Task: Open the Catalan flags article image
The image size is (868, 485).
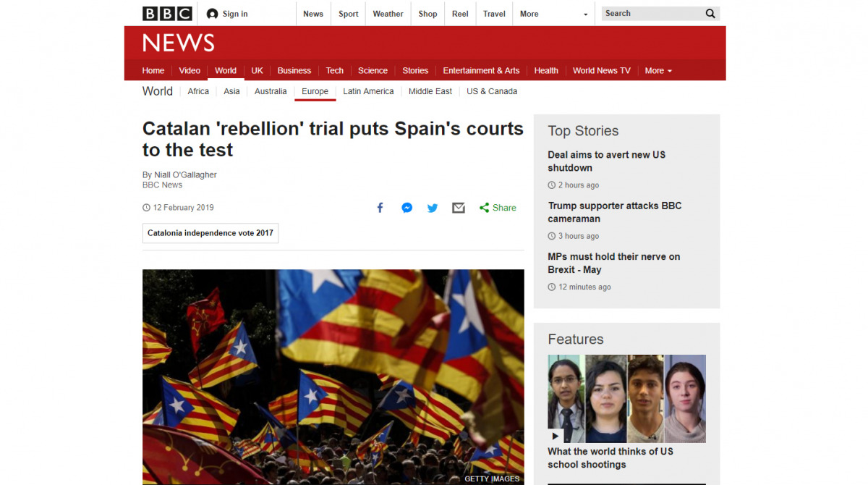Action: pos(333,377)
